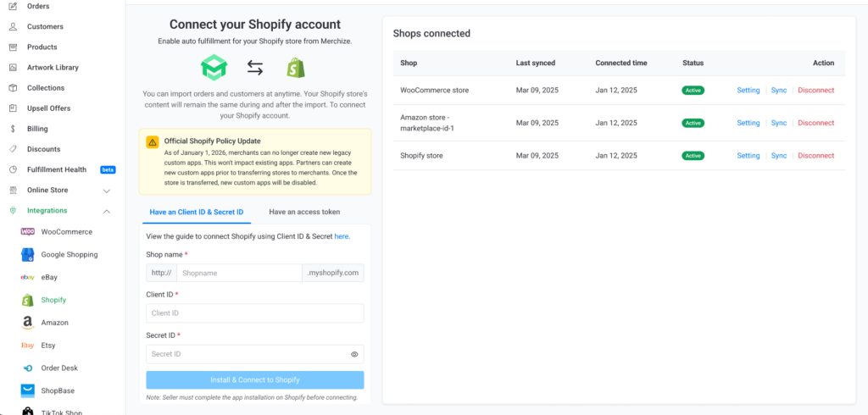The width and height of the screenshot is (868, 415).
Task: Disconnect the WooCommerce store
Action: [x=815, y=91]
